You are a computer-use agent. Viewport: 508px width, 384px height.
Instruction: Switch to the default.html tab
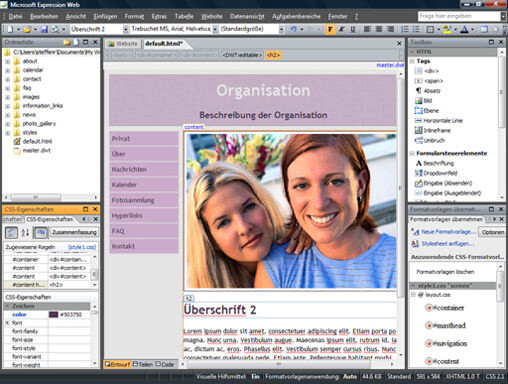(164, 44)
